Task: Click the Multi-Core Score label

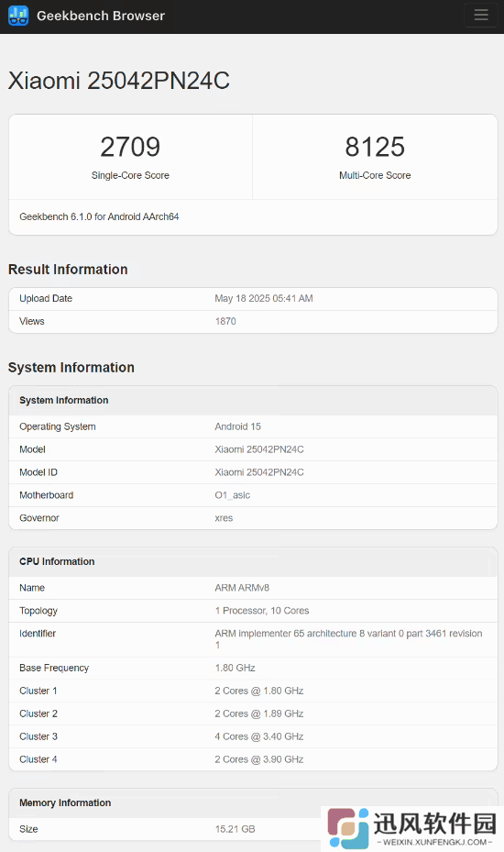Action: [x=375, y=175]
